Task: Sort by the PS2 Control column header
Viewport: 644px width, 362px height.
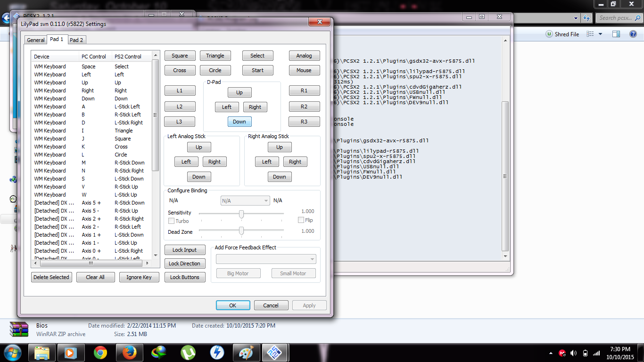Action: tap(132, 57)
